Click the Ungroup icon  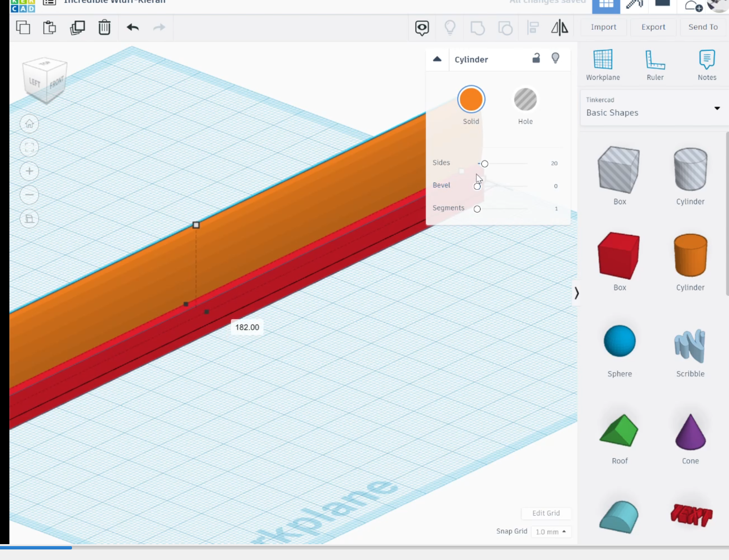coord(505,28)
